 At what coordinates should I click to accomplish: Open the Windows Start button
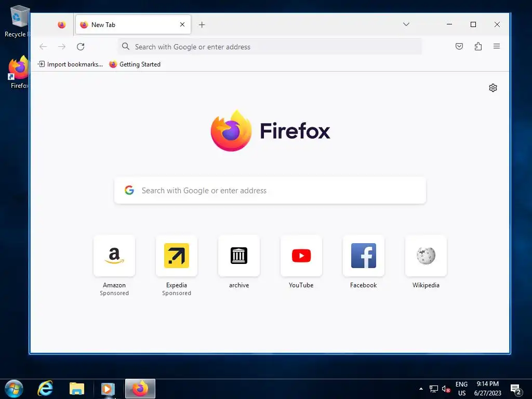(x=14, y=389)
